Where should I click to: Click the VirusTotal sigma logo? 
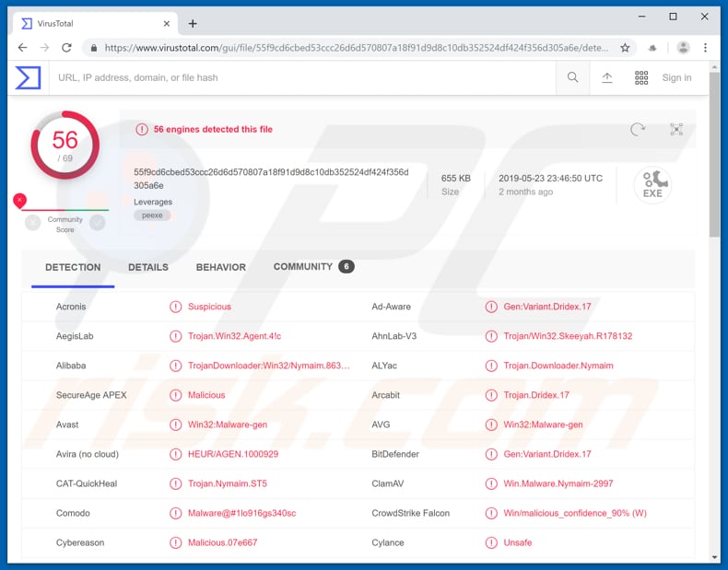pyautogui.click(x=28, y=77)
